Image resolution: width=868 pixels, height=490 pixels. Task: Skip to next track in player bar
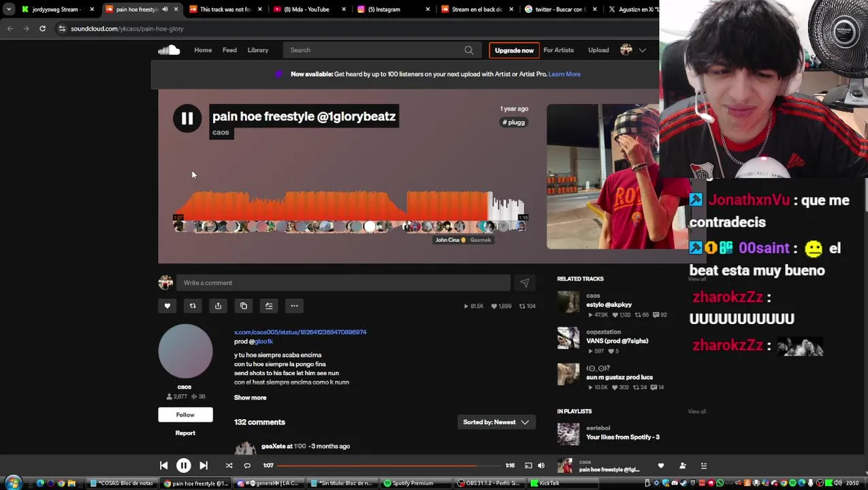point(204,465)
